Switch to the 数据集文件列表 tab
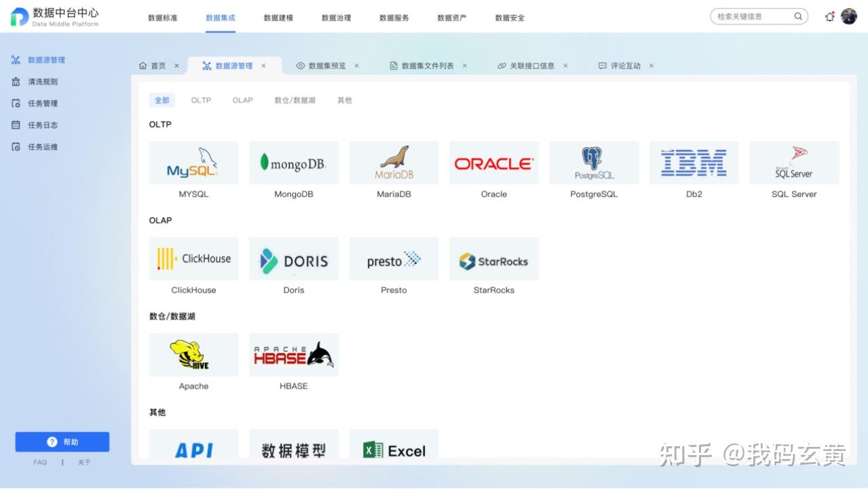The image size is (868, 489). coord(428,66)
